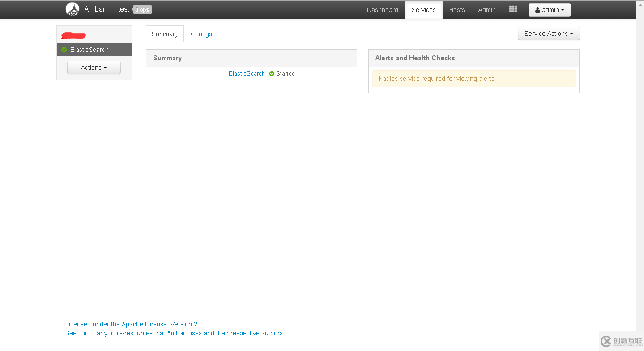Click the user icon on admin button

[537, 10]
